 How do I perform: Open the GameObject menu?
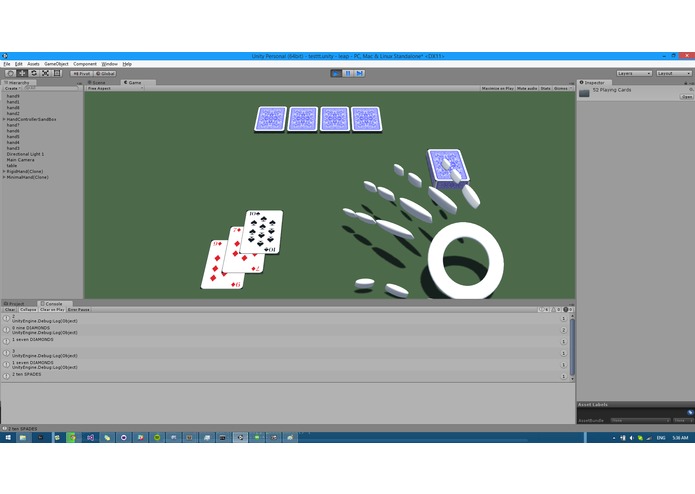point(56,64)
